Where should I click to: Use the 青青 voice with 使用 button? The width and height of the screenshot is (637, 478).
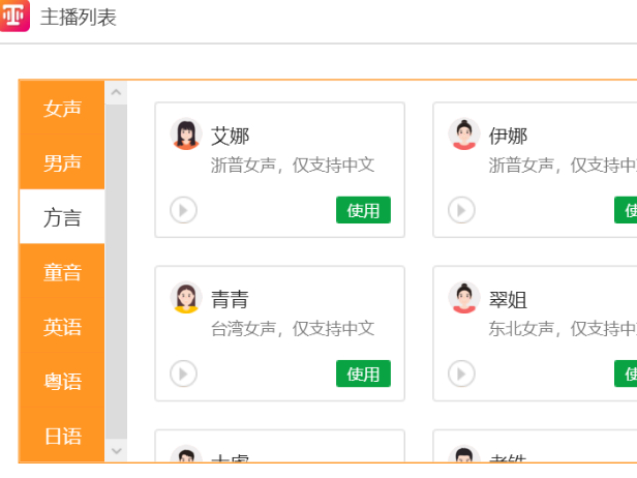[363, 373]
